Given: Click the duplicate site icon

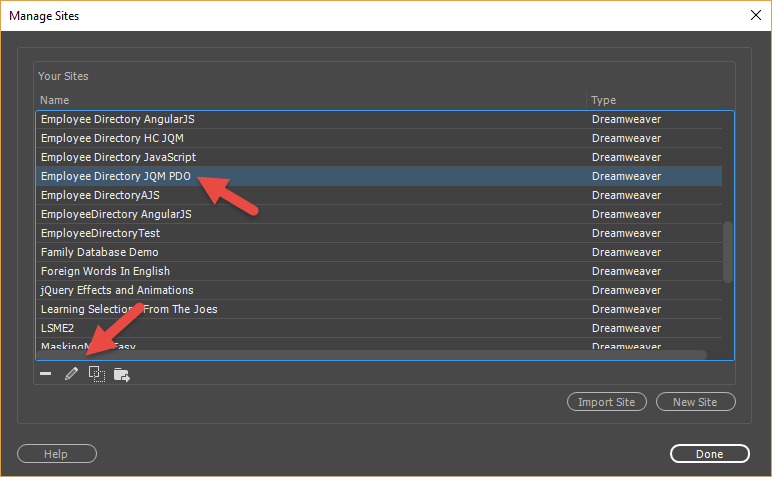Looking at the screenshot, I should (x=97, y=374).
